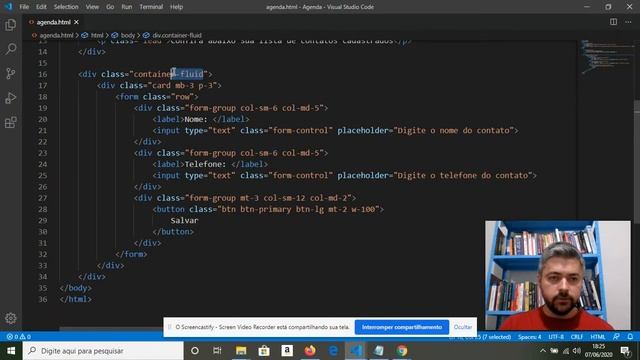Open File Explorer from the taskbar
Image resolution: width=640 pixels, height=360 pixels.
(x=241, y=351)
